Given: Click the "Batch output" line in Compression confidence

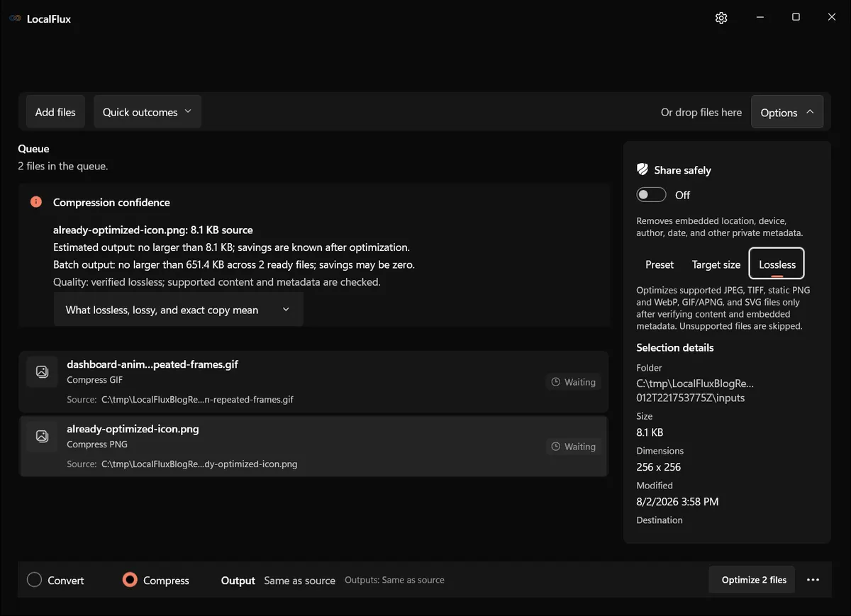Looking at the screenshot, I should 234,264.
